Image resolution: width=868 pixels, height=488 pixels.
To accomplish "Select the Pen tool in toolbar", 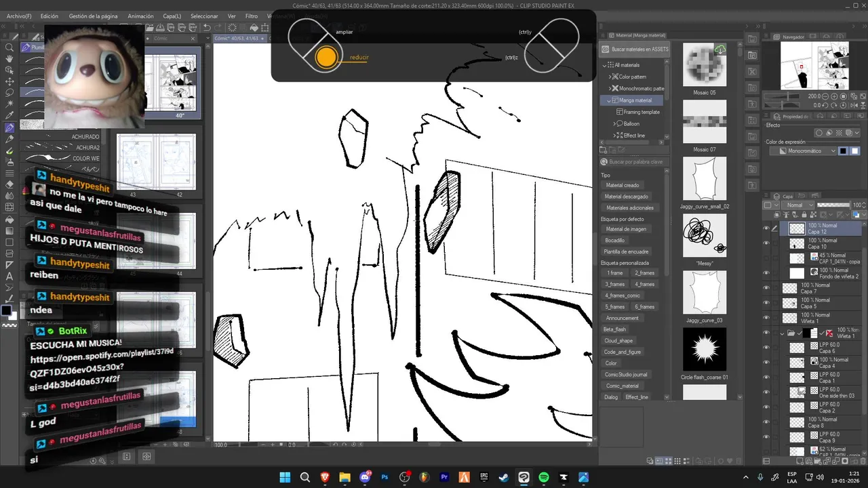I will (9, 127).
